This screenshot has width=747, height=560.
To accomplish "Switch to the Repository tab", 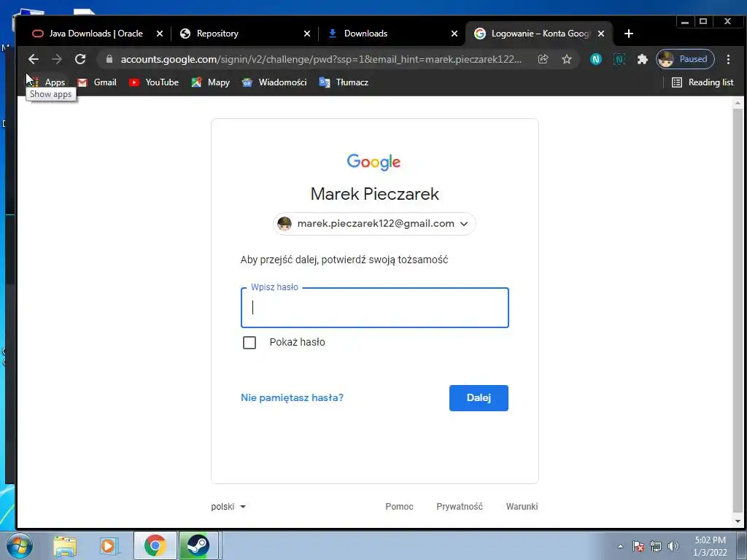I will tap(243, 34).
